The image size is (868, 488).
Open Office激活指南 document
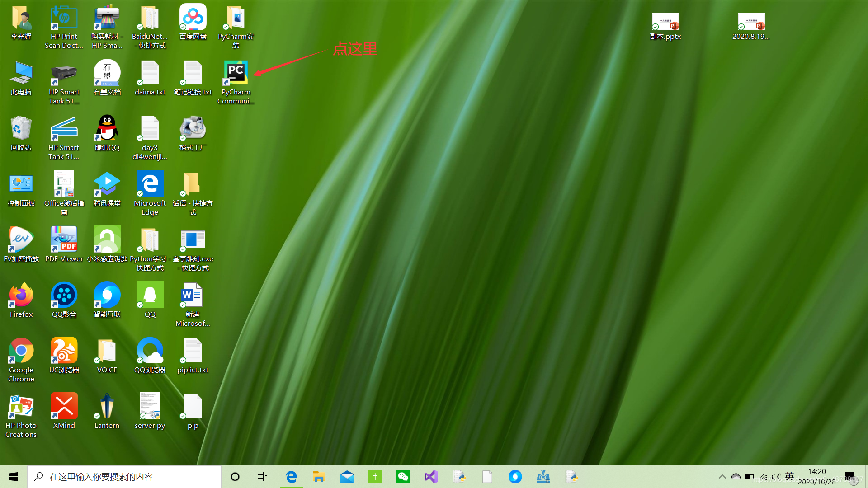pyautogui.click(x=64, y=193)
